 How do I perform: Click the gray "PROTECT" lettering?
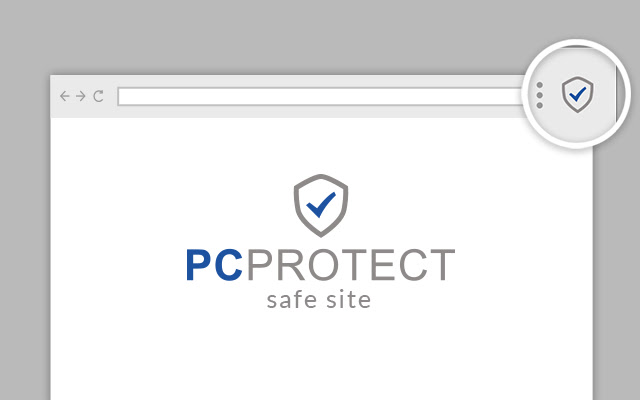click(x=351, y=265)
